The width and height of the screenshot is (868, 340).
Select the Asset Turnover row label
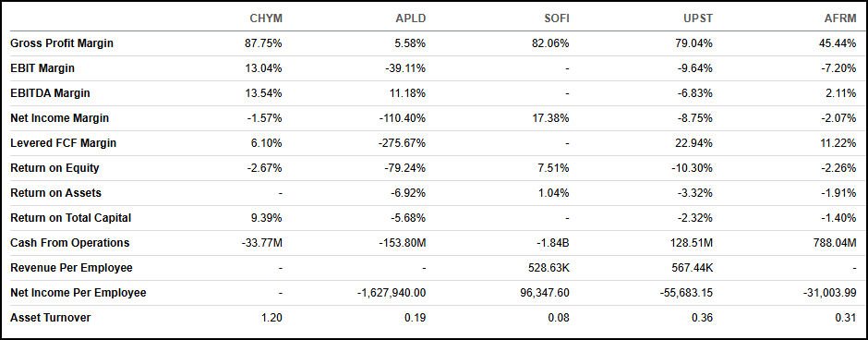pyautogui.click(x=51, y=317)
